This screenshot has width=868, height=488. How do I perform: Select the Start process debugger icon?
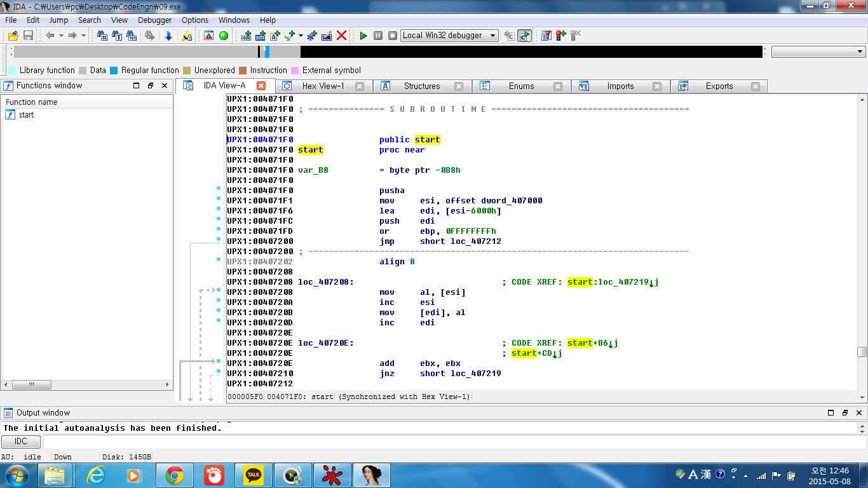coord(363,36)
